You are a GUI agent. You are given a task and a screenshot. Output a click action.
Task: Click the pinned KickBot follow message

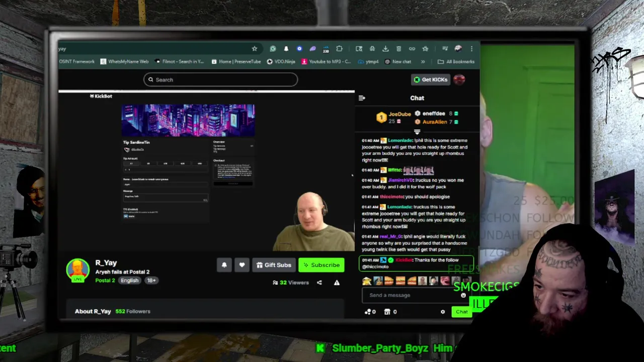[417, 263]
